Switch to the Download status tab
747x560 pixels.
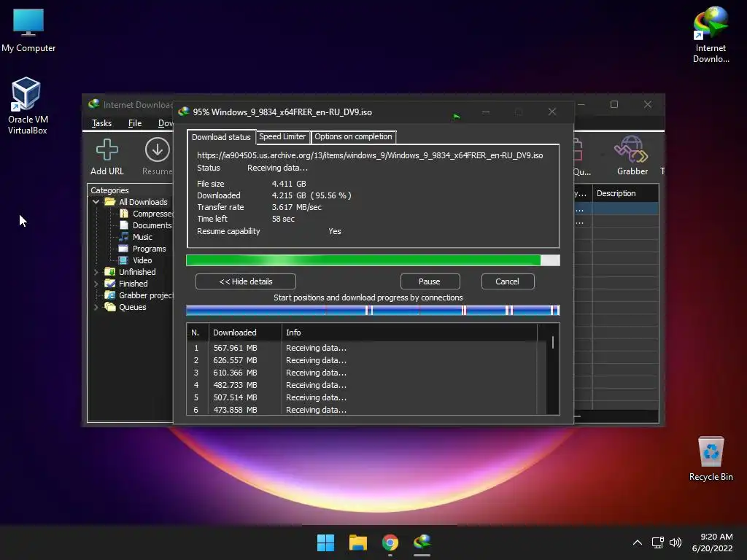pos(221,137)
